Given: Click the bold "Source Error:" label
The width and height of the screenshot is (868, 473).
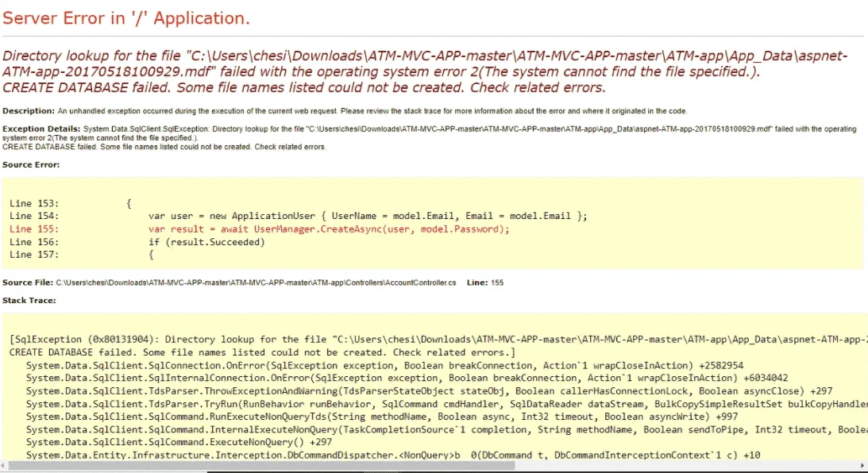Looking at the screenshot, I should coord(31,165).
